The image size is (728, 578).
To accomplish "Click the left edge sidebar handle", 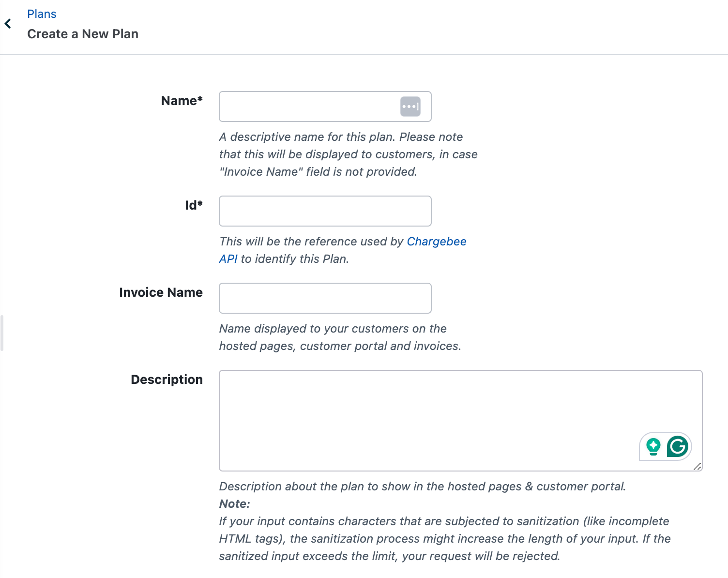I will coord(2,333).
